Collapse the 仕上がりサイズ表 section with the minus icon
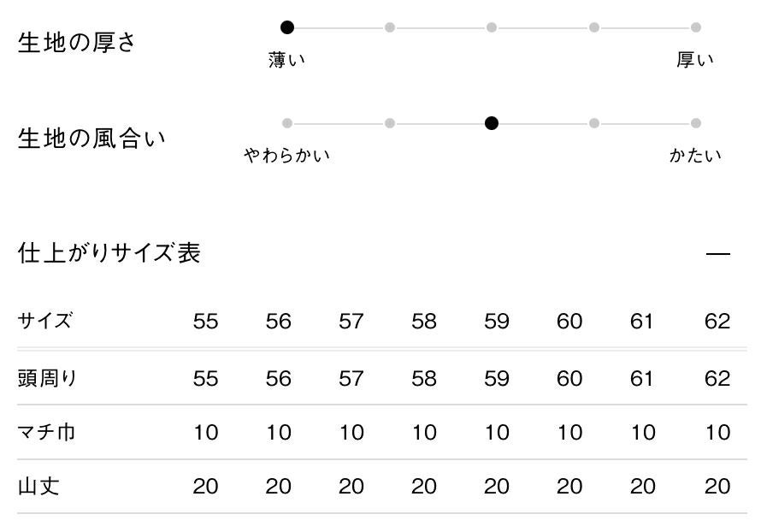Screen dimensions: 761x532 718,254
